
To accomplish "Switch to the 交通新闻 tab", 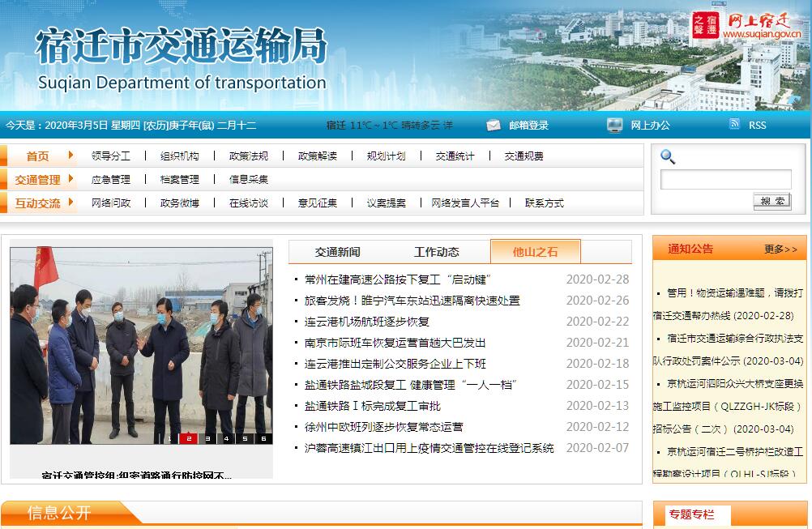I will click(x=338, y=252).
